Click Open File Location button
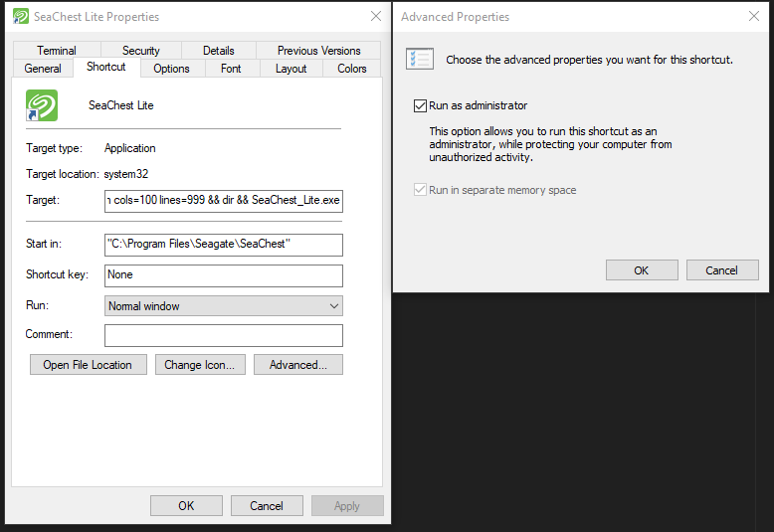Screen dimensions: 774x532 tap(88, 365)
